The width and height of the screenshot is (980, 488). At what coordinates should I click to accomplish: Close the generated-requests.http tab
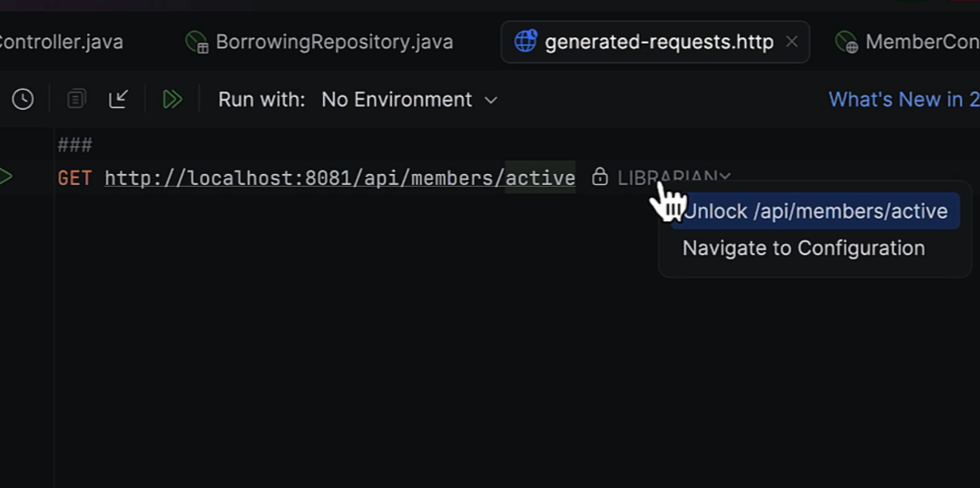(791, 42)
